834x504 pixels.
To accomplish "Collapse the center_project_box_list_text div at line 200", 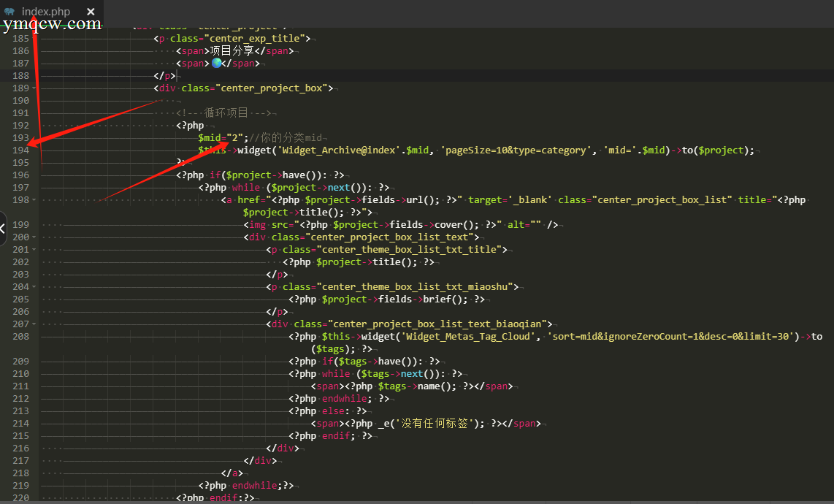I will click(x=34, y=237).
